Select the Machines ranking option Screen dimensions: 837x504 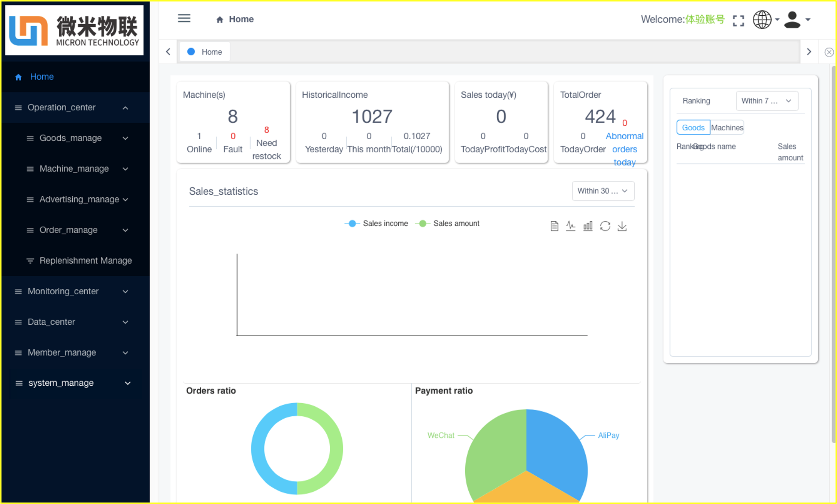(x=727, y=128)
